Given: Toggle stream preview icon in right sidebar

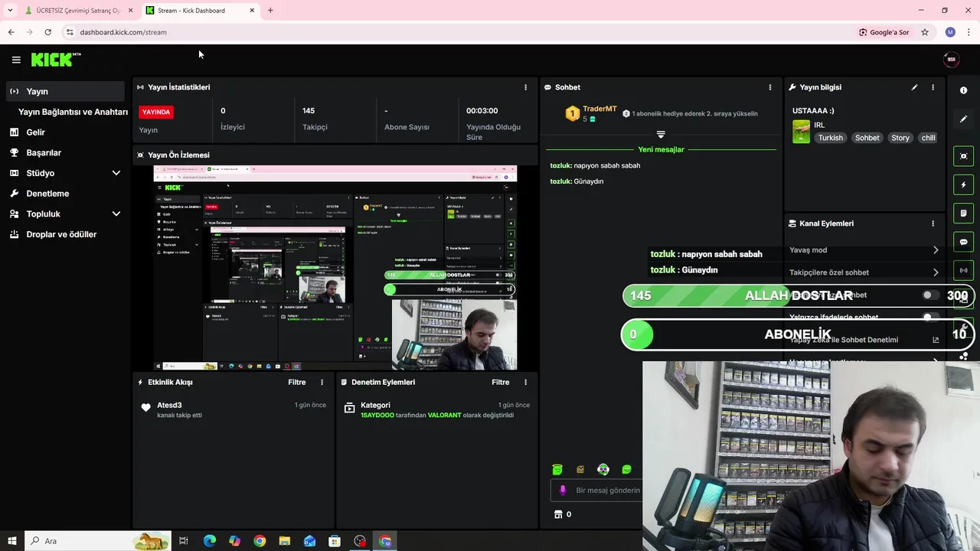Looking at the screenshot, I should pos(963,156).
